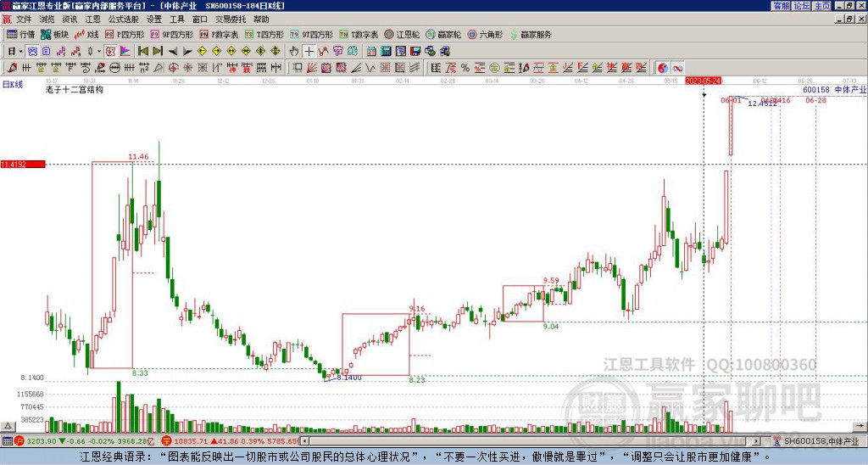This screenshot has height=465, width=868.
Task: Open the 行情 quotes view
Action: click(x=20, y=34)
